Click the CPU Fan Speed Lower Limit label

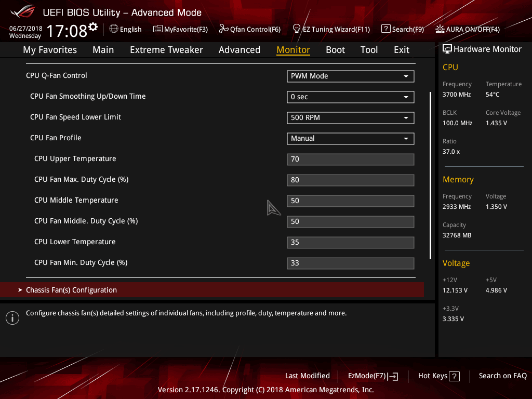click(x=76, y=117)
